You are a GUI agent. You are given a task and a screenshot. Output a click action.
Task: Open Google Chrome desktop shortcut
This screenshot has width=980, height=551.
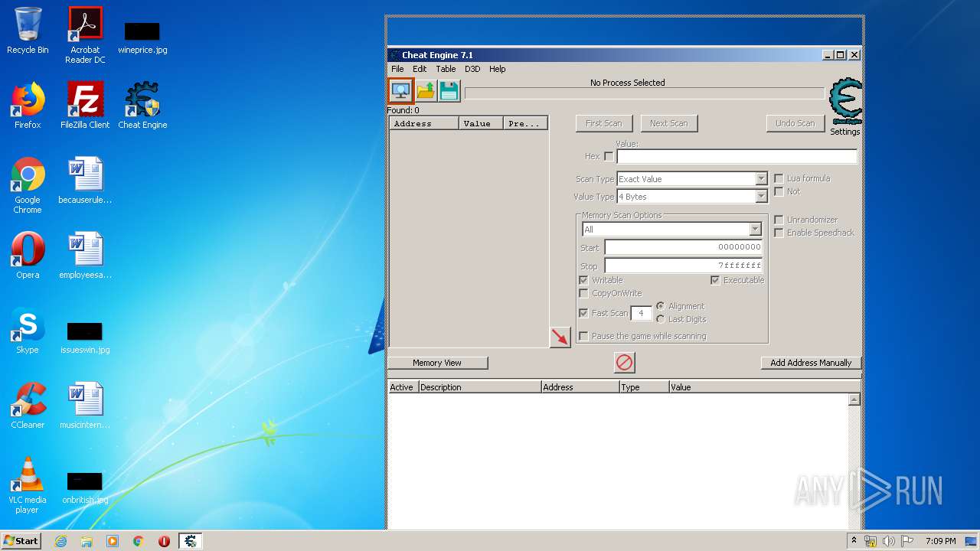coord(28,186)
